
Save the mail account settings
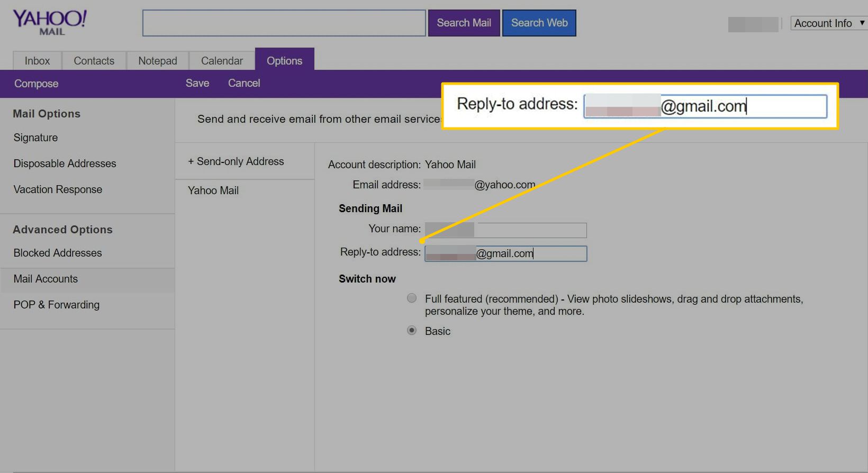coord(197,83)
